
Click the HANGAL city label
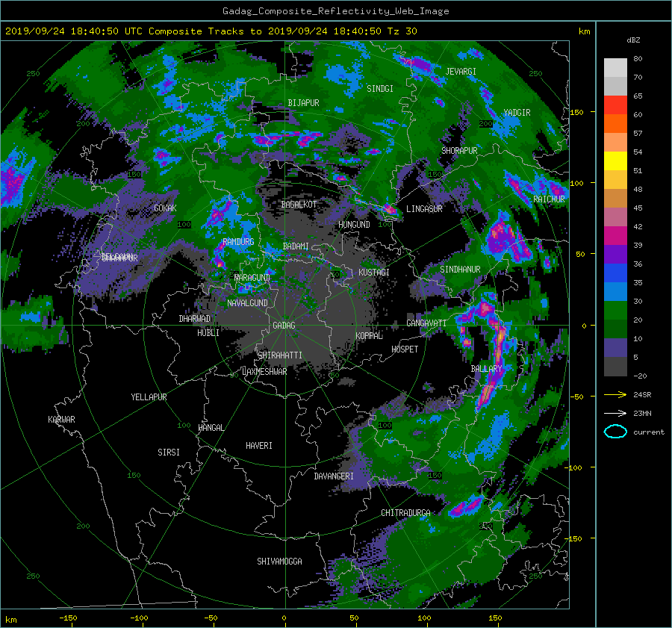click(x=211, y=428)
